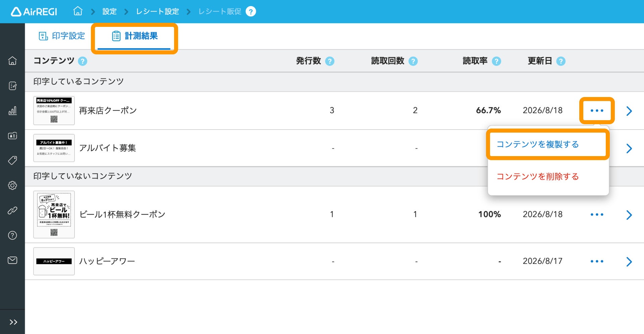Open the sidebar bar chart analytics icon
This screenshot has width=644, height=334.
click(12, 111)
